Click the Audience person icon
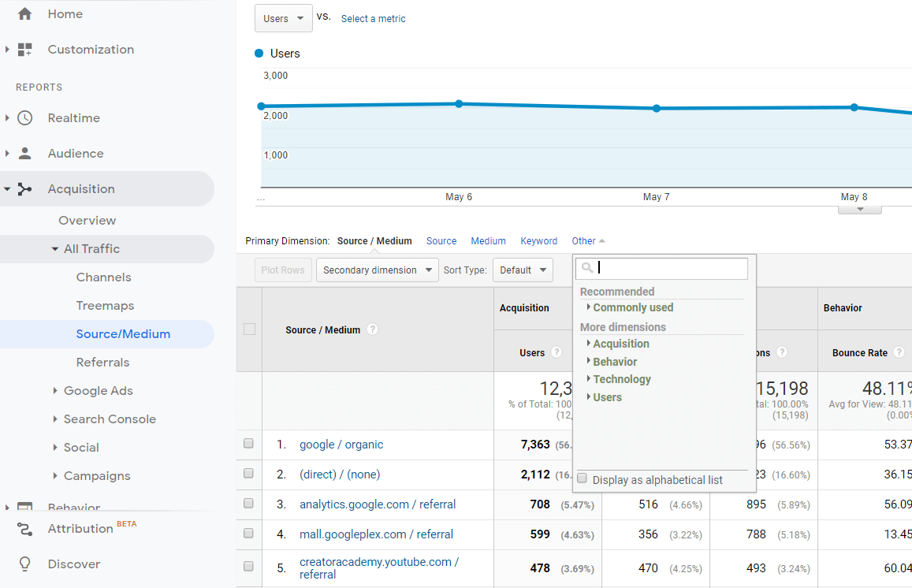The height and width of the screenshot is (588, 912). 24,154
